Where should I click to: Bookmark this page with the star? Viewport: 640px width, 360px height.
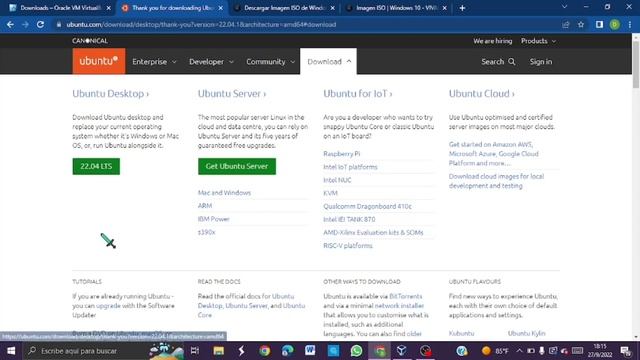click(581, 24)
